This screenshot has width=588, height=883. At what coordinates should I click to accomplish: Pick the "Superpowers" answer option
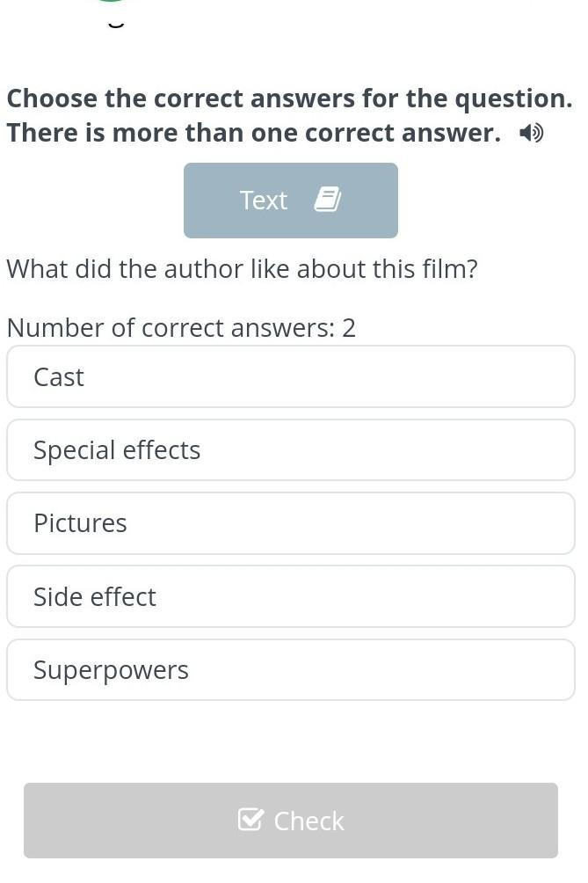[290, 670]
